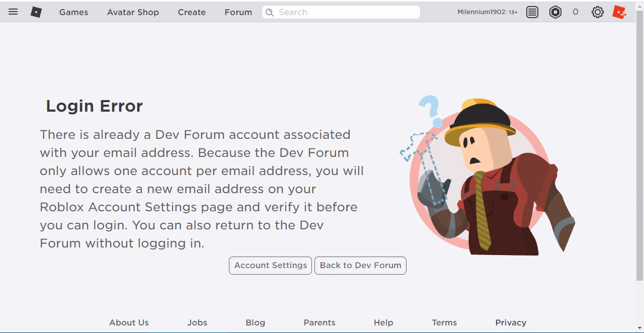The height and width of the screenshot is (333, 644).
Task: Open the Help footer link
Action: tap(383, 322)
